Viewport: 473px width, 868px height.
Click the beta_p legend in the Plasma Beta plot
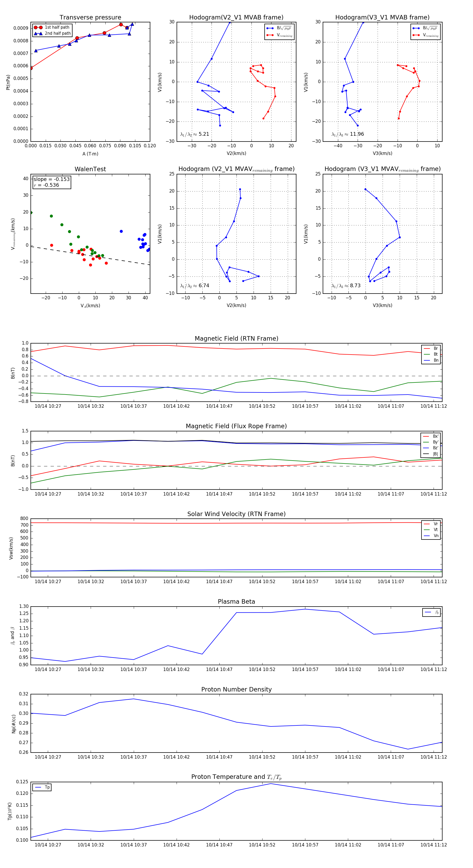[x=431, y=612]
